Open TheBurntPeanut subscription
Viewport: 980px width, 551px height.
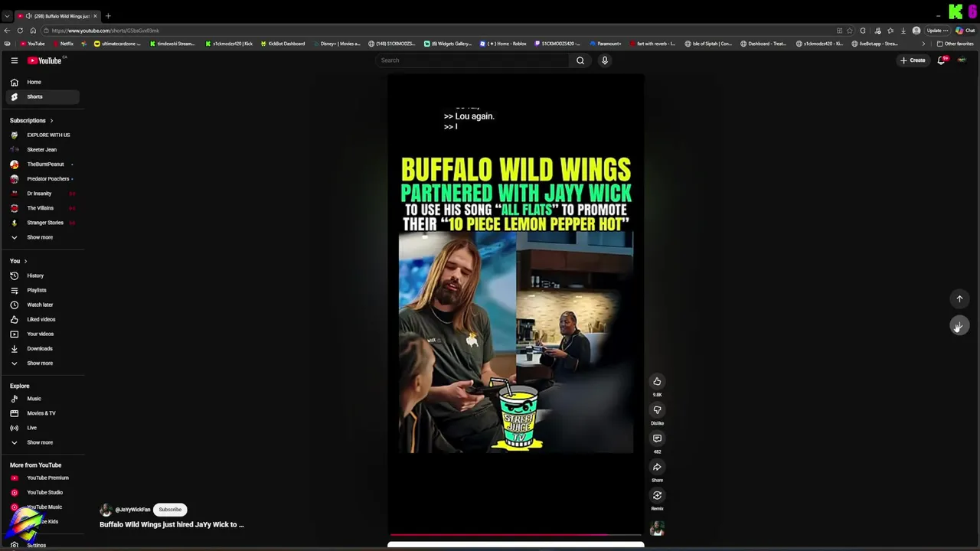click(43, 164)
